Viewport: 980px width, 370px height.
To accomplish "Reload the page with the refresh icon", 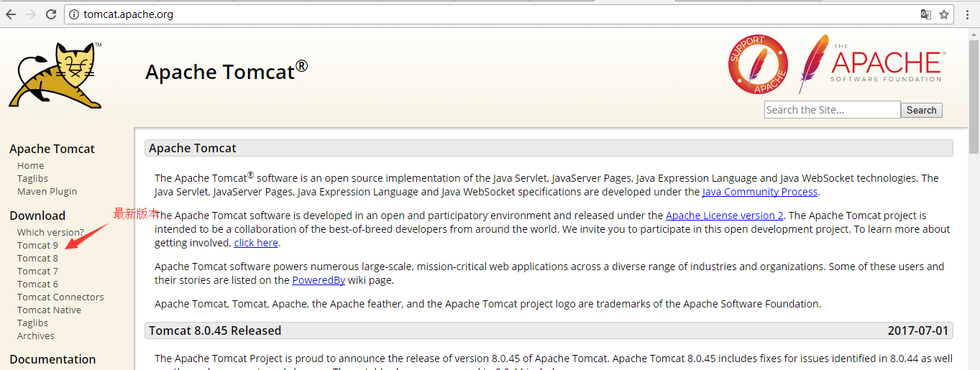I will [51, 14].
